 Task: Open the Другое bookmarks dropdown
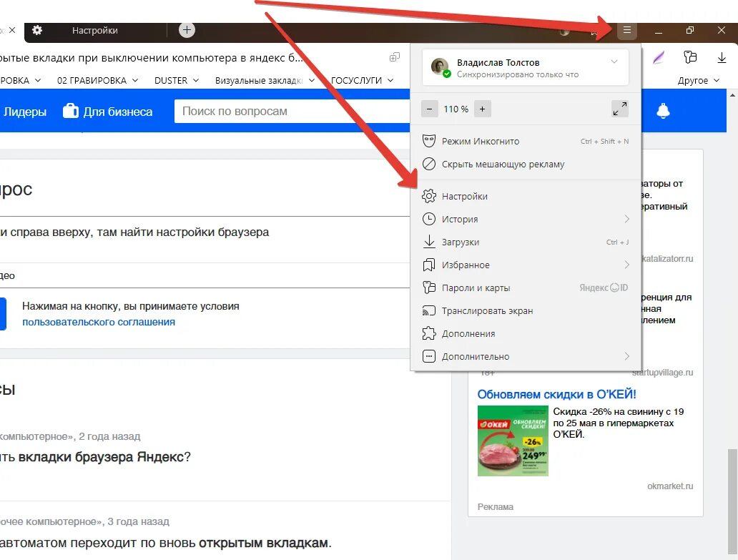point(699,81)
